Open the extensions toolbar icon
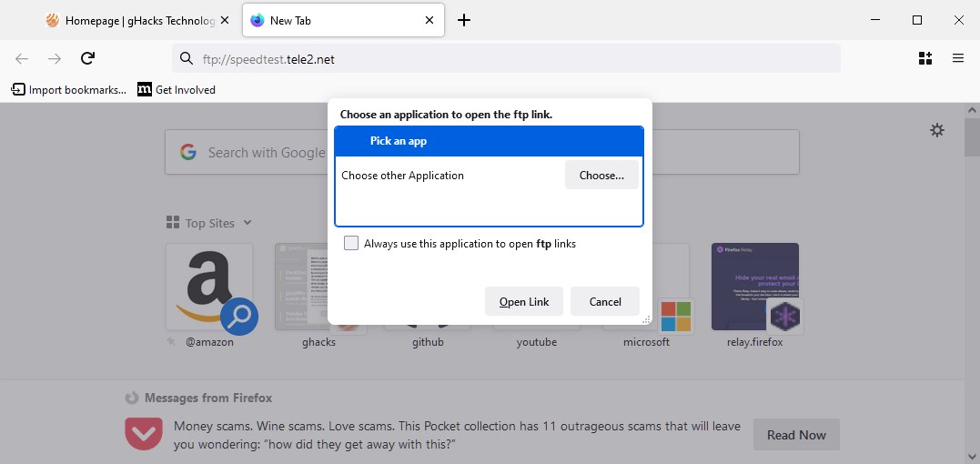 [x=925, y=58]
